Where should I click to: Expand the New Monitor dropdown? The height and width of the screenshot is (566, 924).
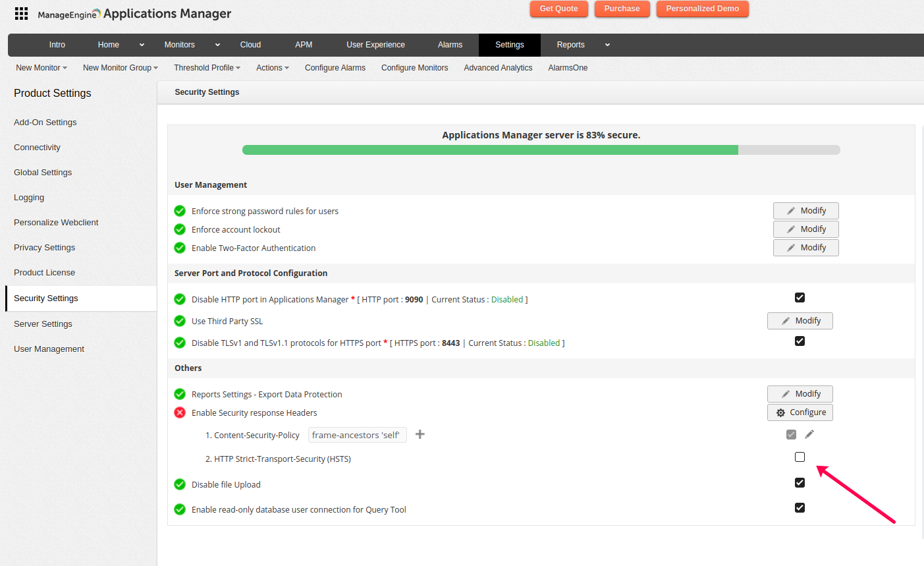click(x=41, y=68)
